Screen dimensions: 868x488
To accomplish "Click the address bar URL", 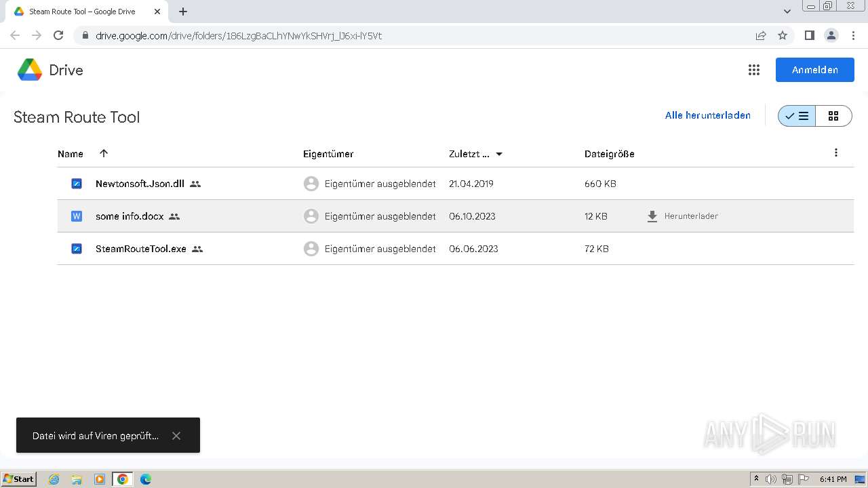I will point(239,36).
